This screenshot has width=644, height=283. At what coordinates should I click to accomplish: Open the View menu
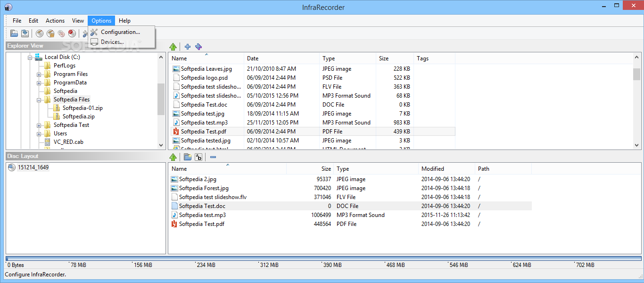click(78, 20)
